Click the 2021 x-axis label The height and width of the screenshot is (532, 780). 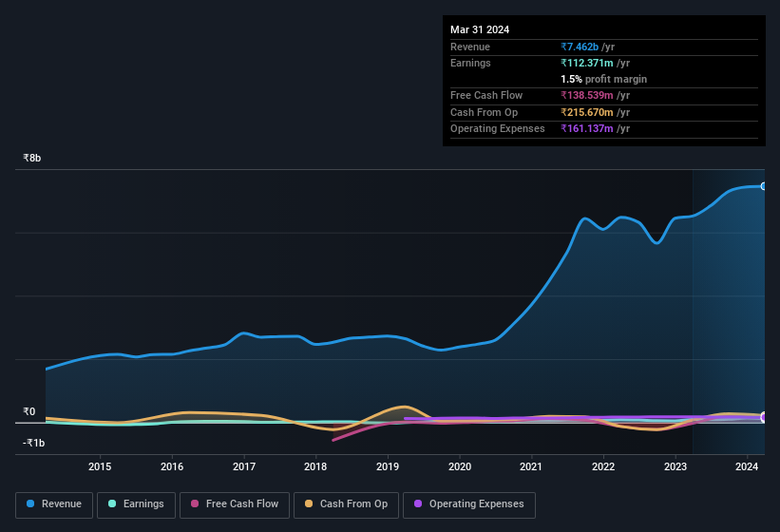click(x=531, y=466)
